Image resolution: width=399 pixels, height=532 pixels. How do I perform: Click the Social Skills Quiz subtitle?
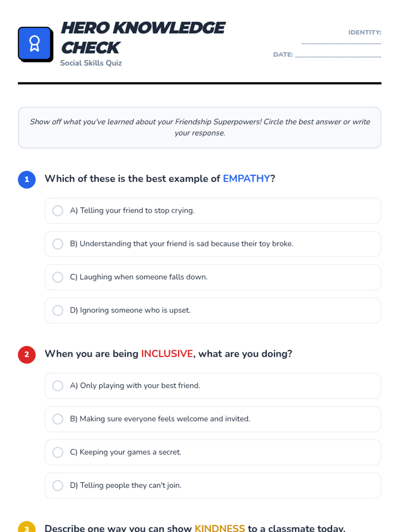(91, 63)
